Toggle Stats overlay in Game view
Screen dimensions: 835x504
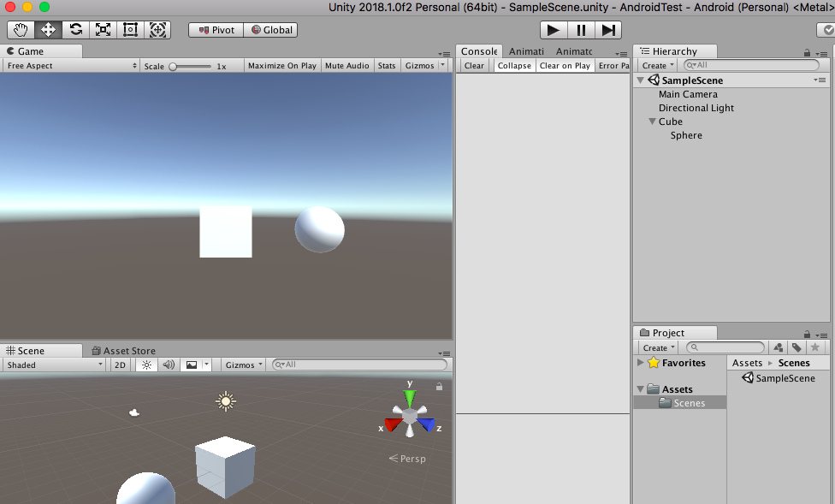387,66
